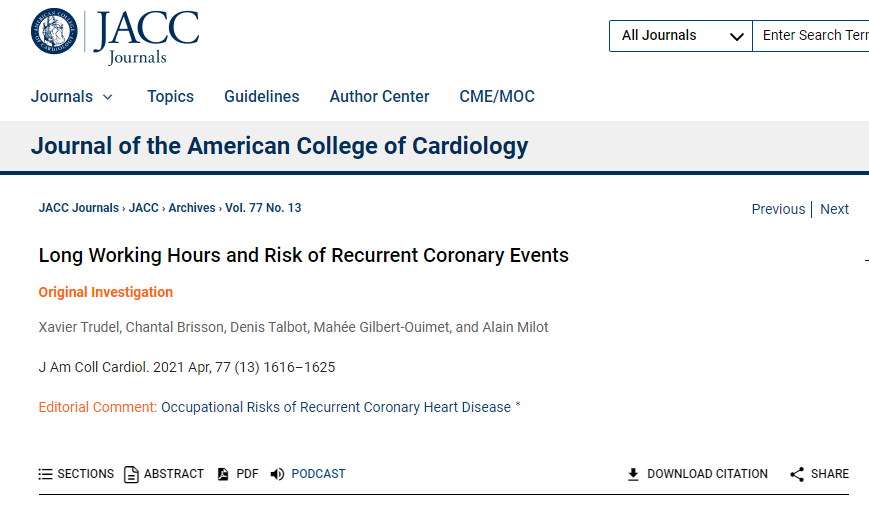Click the Archives breadcrumb link
Viewport: 869px width, 508px height.
192,208
